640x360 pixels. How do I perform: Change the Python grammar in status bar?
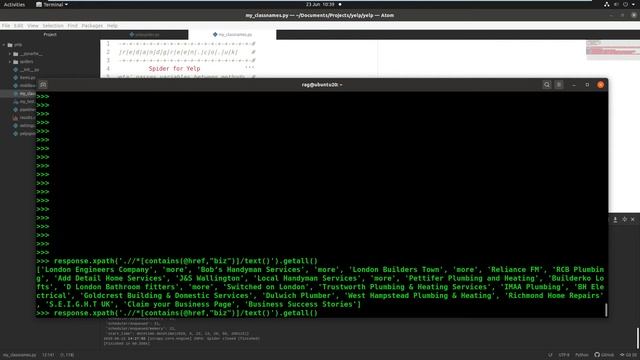(x=582, y=355)
